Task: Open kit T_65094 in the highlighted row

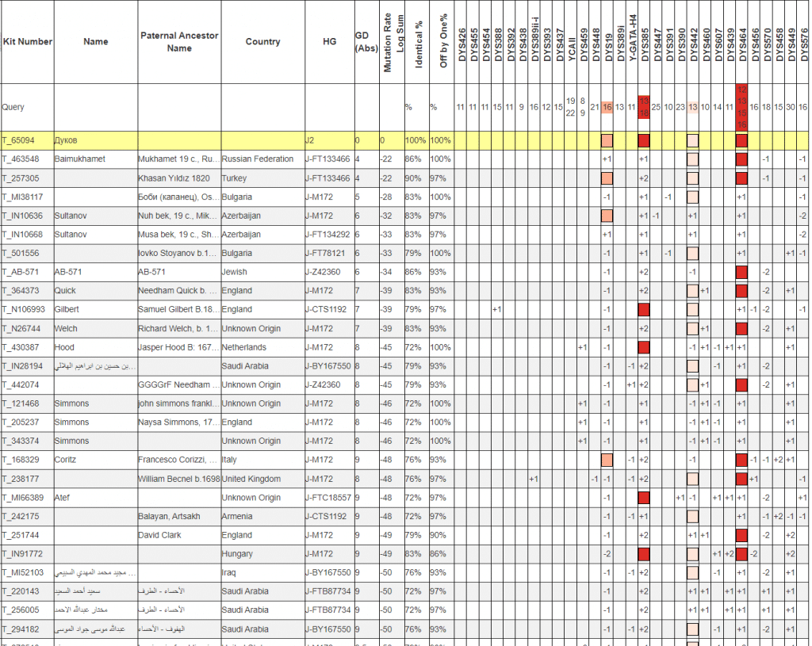Action: (17, 140)
